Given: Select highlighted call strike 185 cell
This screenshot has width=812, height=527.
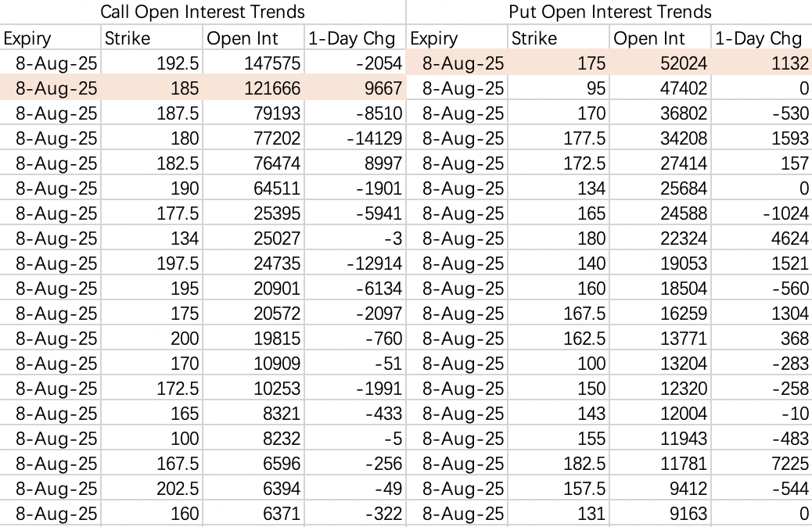Looking at the screenshot, I should [151, 88].
